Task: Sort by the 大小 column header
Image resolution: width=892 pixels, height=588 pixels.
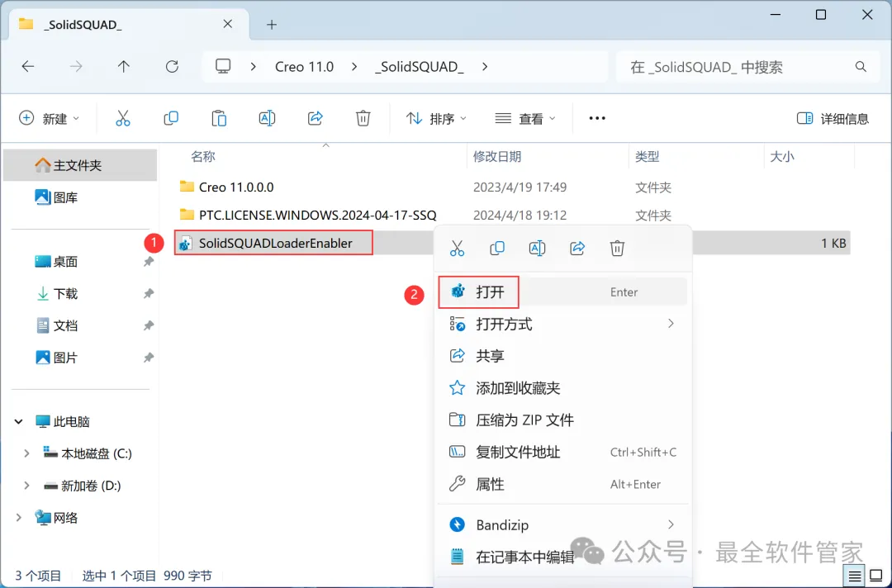Action: pos(781,156)
